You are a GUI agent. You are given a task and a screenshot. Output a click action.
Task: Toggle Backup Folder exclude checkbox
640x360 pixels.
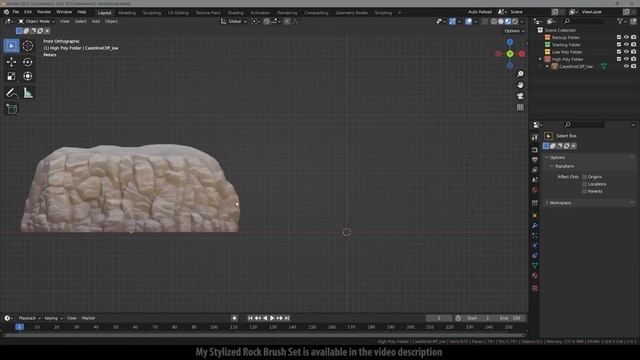click(619, 37)
